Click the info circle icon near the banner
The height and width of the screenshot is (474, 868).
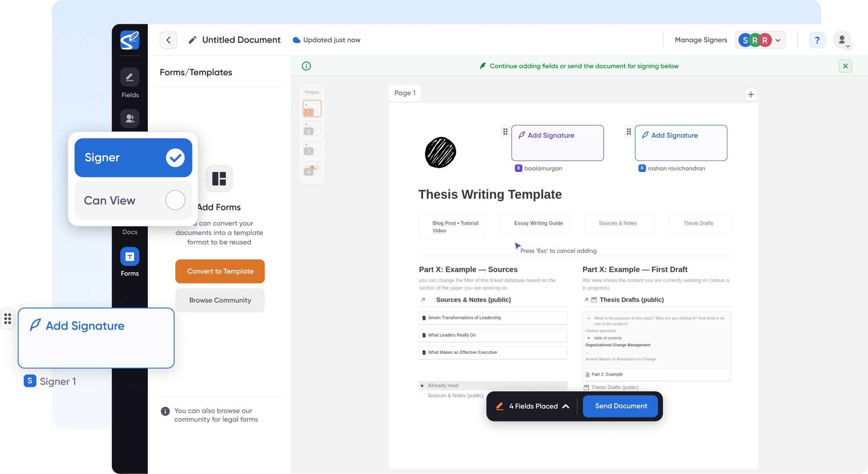coord(306,66)
